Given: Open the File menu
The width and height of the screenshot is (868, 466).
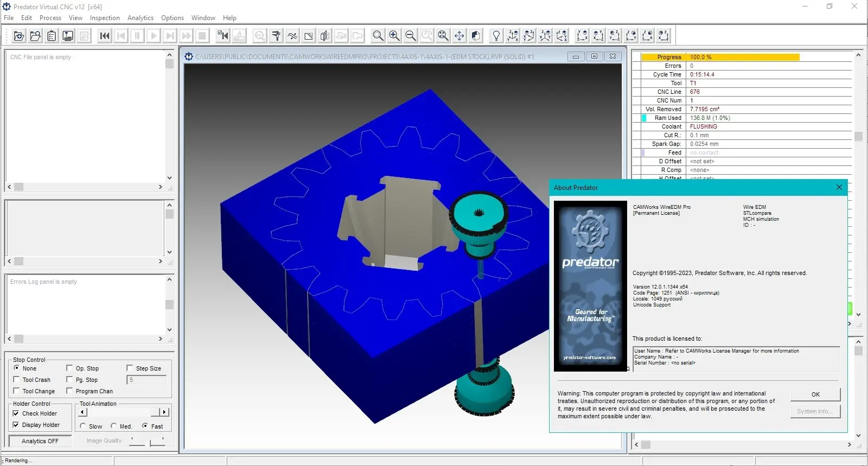Looking at the screenshot, I should point(9,18).
